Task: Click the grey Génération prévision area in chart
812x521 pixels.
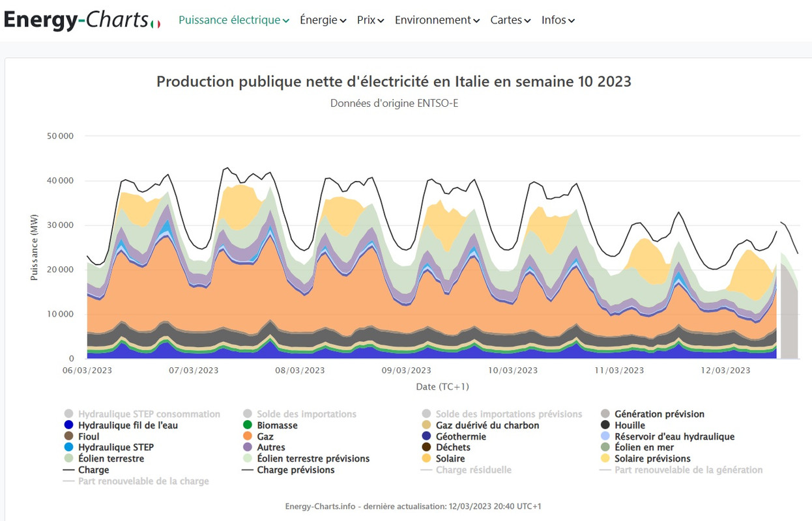Action: [789, 319]
